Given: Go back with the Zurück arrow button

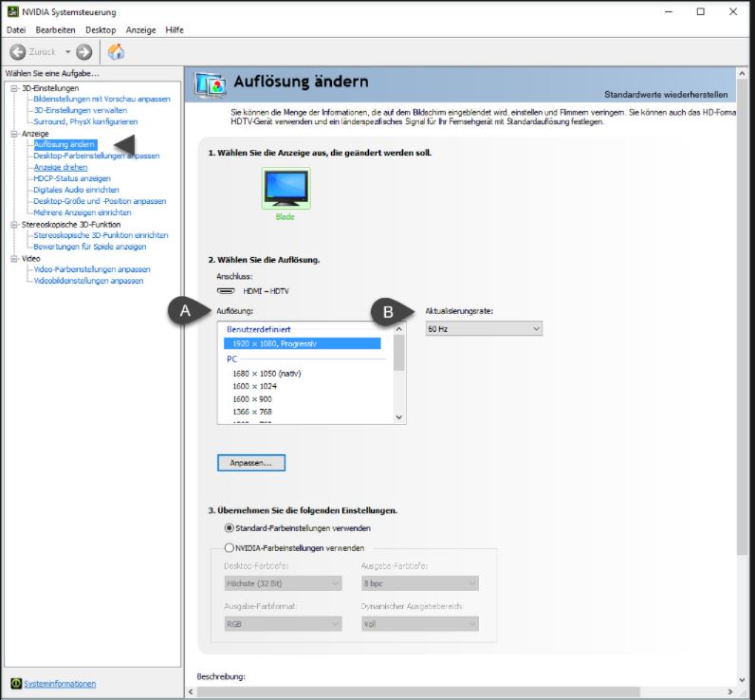Looking at the screenshot, I should (x=18, y=52).
